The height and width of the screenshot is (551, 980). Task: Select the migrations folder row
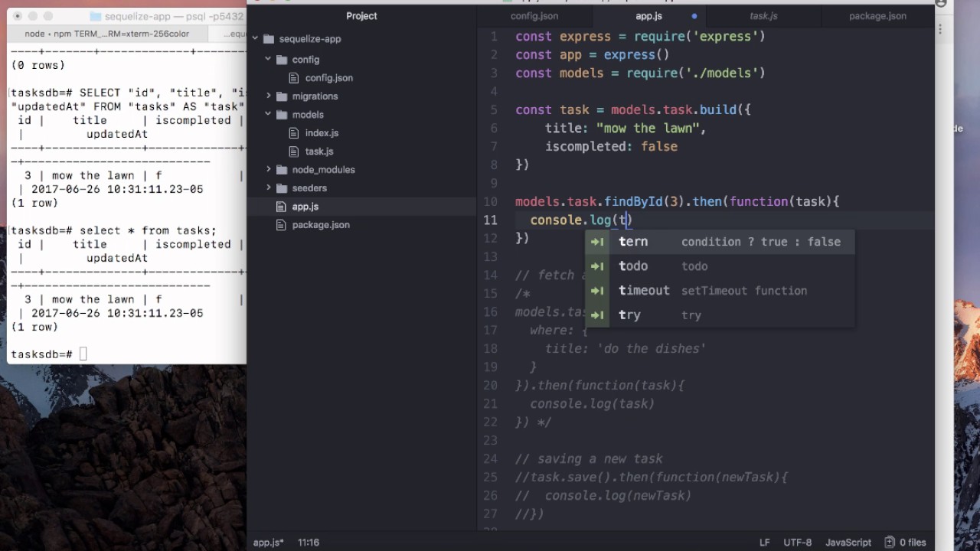(361, 96)
